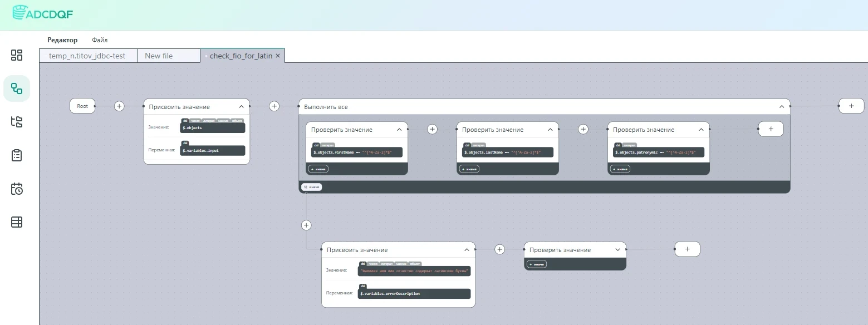Collapse the Выполнить все block
This screenshot has width=868, height=325.
782,107
